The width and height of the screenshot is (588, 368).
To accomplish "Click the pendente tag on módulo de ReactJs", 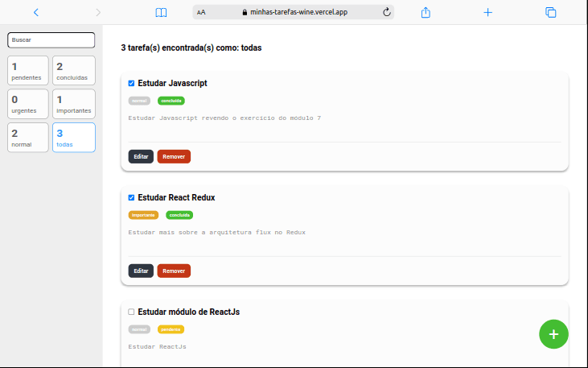I will [171, 329].
